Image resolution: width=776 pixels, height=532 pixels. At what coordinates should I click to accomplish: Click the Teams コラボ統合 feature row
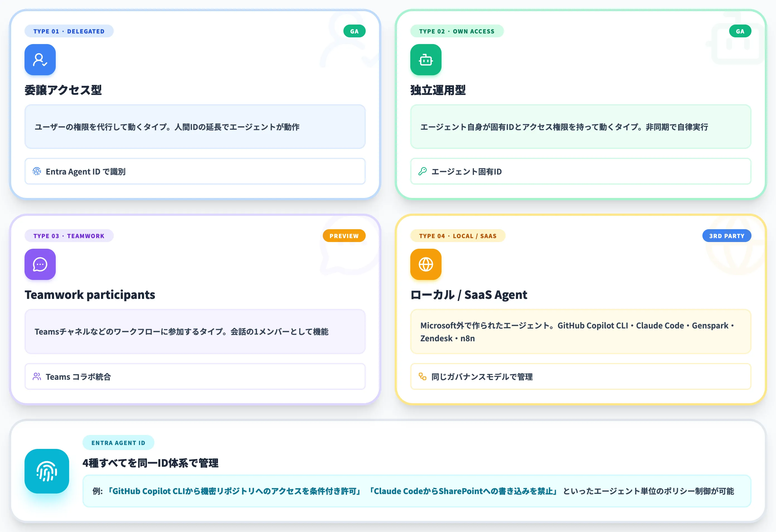tap(195, 377)
